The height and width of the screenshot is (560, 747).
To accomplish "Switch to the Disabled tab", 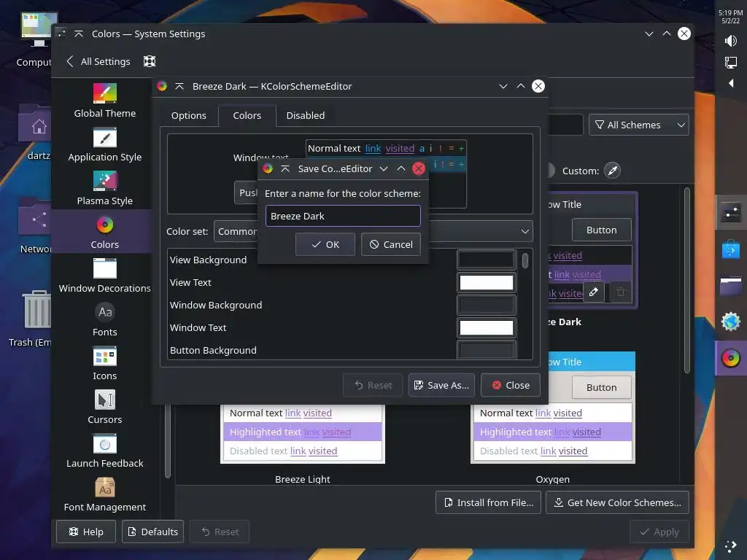I will coord(306,116).
